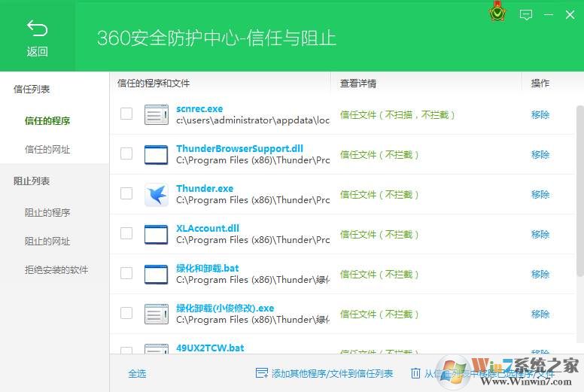
Task: Open the title bar dropdown menu arrow
Action: point(549,14)
